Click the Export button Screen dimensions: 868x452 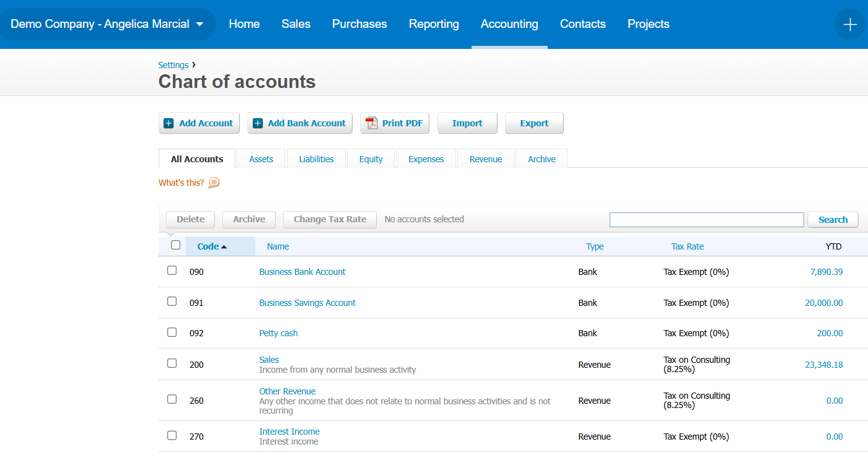pos(534,123)
